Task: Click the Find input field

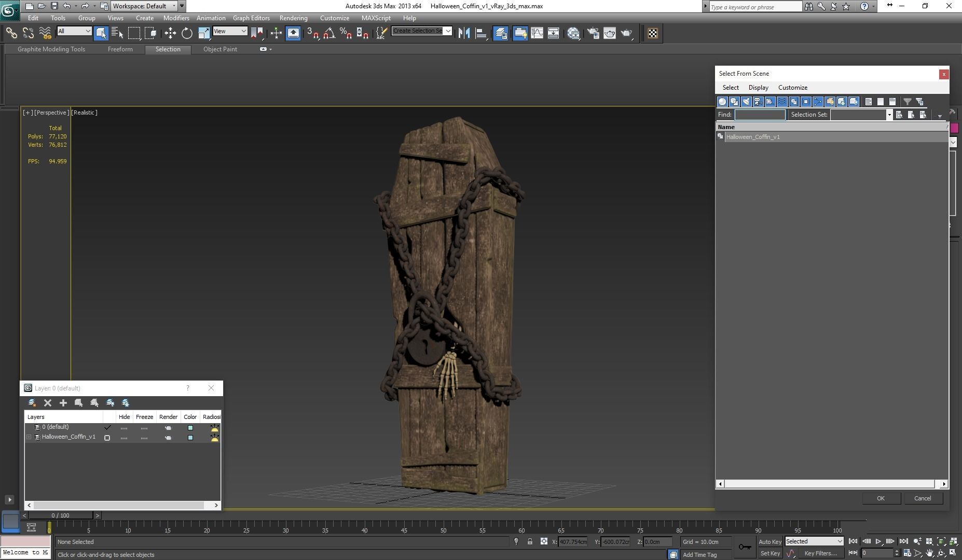Action: point(760,115)
